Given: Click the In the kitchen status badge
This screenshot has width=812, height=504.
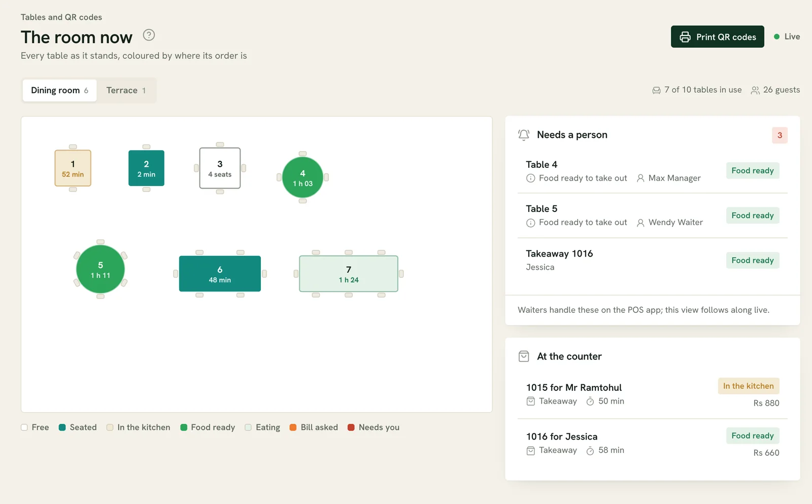Looking at the screenshot, I should coord(749,386).
